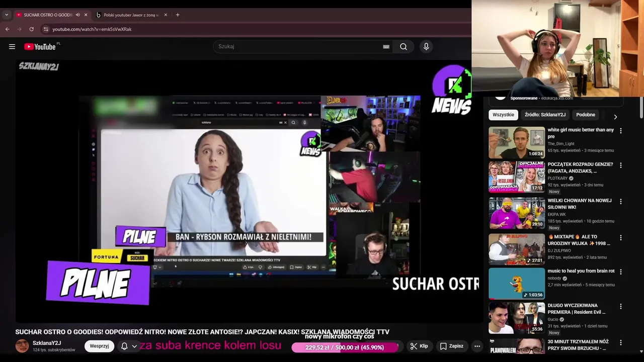The width and height of the screenshot is (644, 362).
Task: Open music to heal you thumbnail
Action: point(517,284)
